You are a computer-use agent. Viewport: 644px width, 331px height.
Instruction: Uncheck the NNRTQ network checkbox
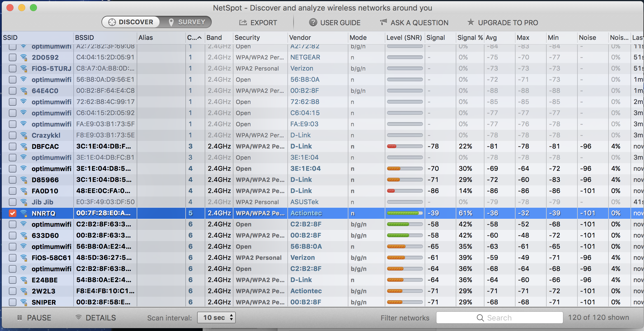pyautogui.click(x=12, y=213)
